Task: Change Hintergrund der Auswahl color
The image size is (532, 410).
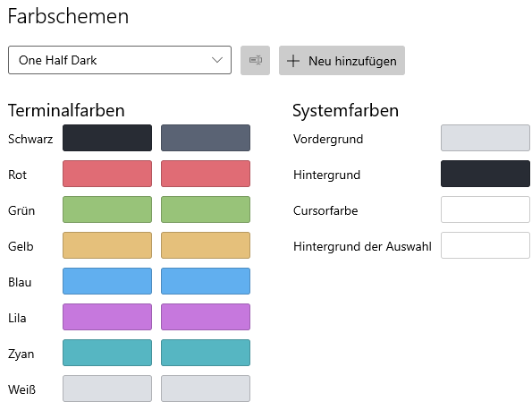Action: (486, 245)
